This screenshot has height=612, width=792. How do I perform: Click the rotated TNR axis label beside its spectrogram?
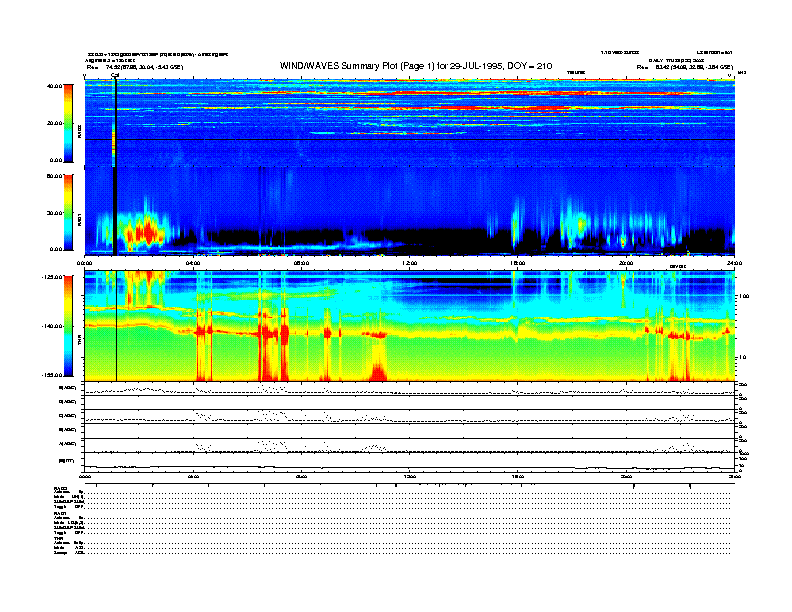pos(79,342)
